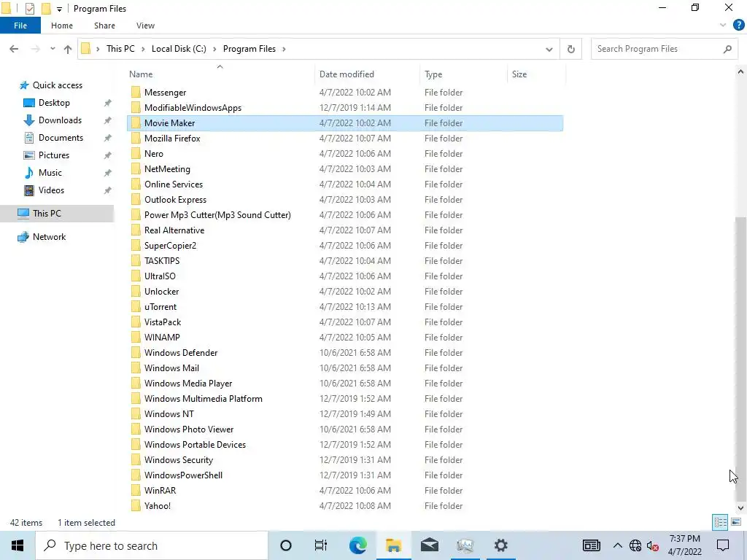Screen dimensions: 747x560
Task: Switch to Details view layout icon
Action: click(x=720, y=522)
